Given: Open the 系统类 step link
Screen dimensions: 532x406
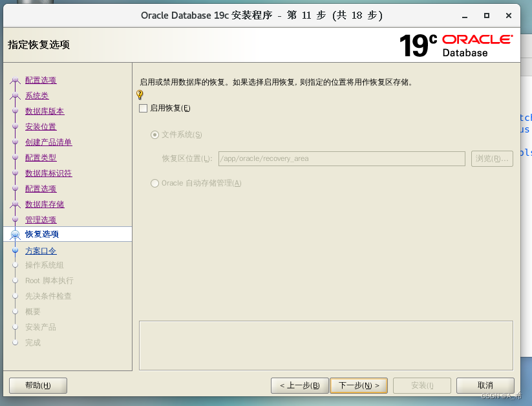Looking at the screenshot, I should (37, 96).
